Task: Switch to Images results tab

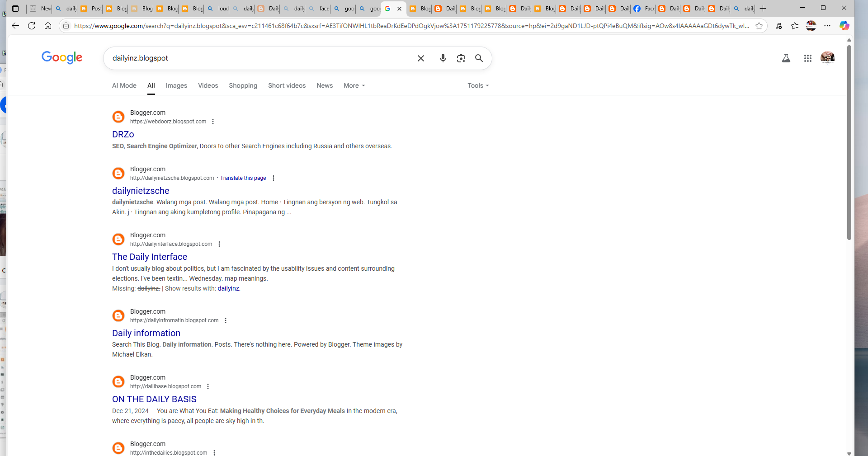Action: click(x=176, y=85)
